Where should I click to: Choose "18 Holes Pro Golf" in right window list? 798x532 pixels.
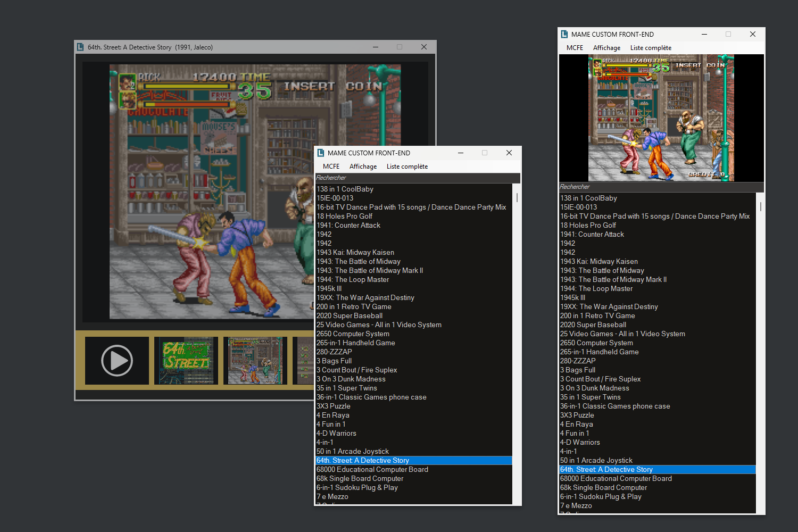pos(657,225)
